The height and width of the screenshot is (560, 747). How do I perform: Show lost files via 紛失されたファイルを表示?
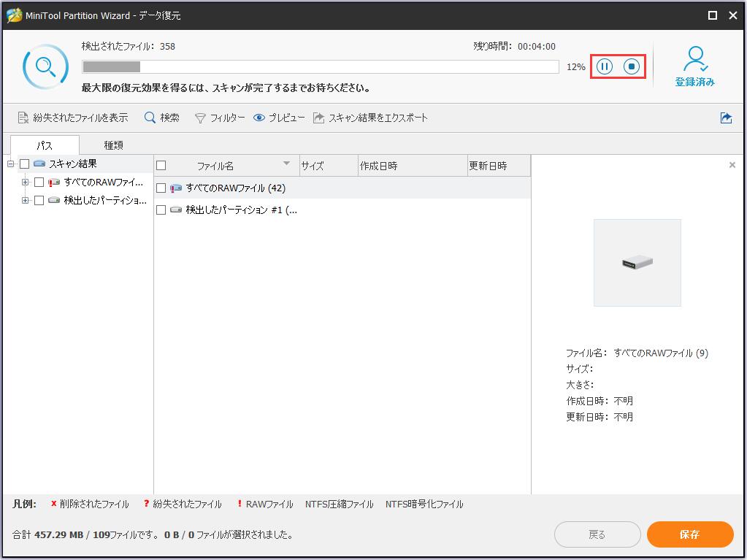click(x=73, y=118)
